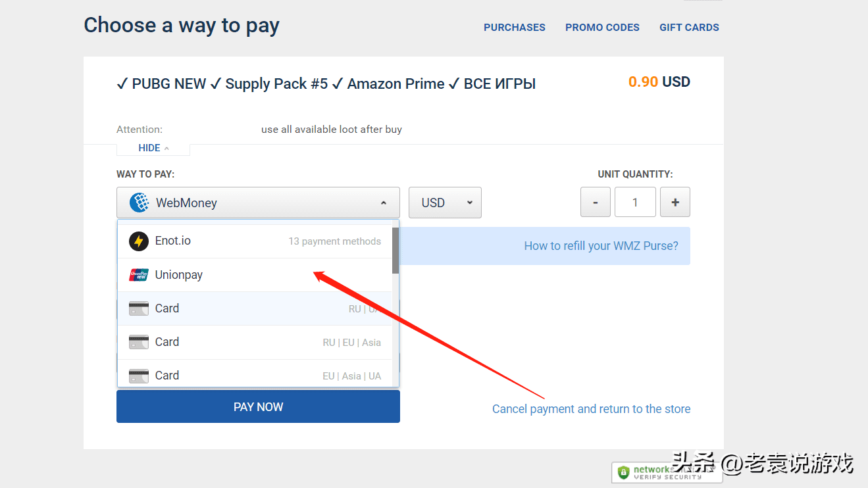
Task: Click the card icon for EU | Asia | UA
Action: pyautogui.click(x=139, y=376)
